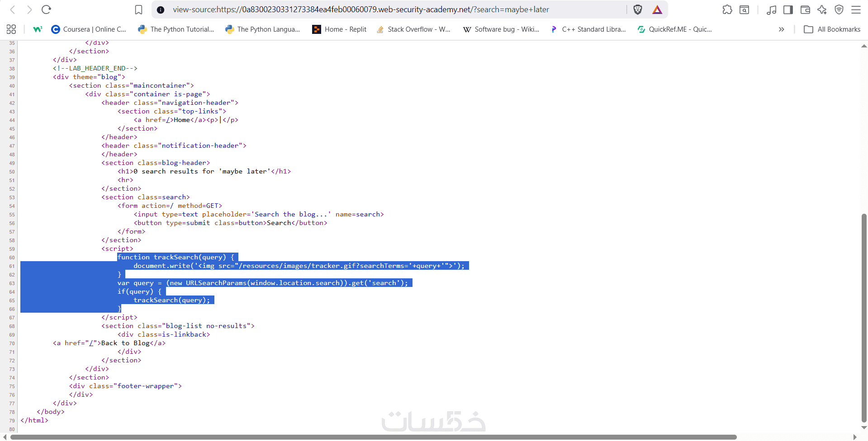Screen dimensions: 868x441
Task: Open the extensions puzzle icon
Action: click(x=727, y=9)
